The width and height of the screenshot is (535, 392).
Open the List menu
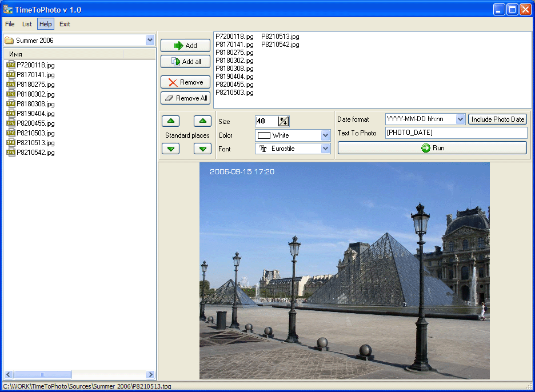tap(27, 24)
